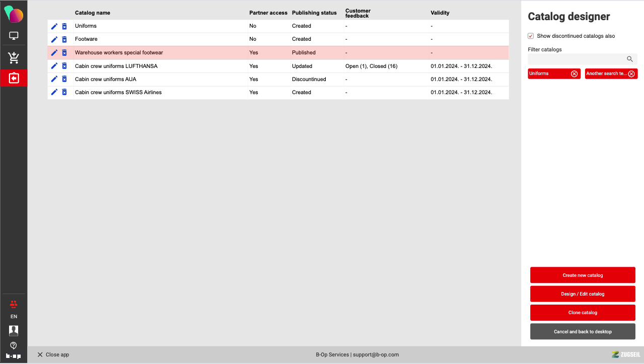Open the EN language selector
This screenshot has width=644, height=364.
[14, 317]
